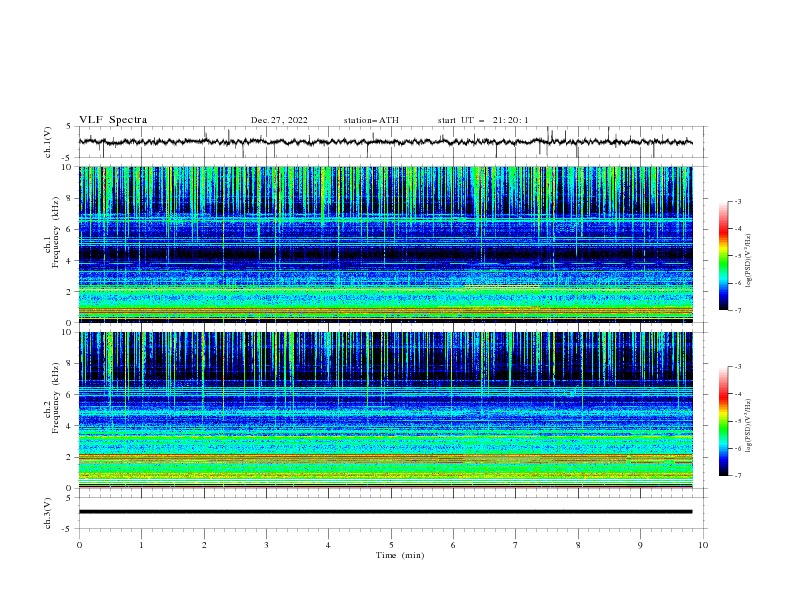Click inside the ch.1 spectrogram panel
Screen dimensions: 792x612
385,244
